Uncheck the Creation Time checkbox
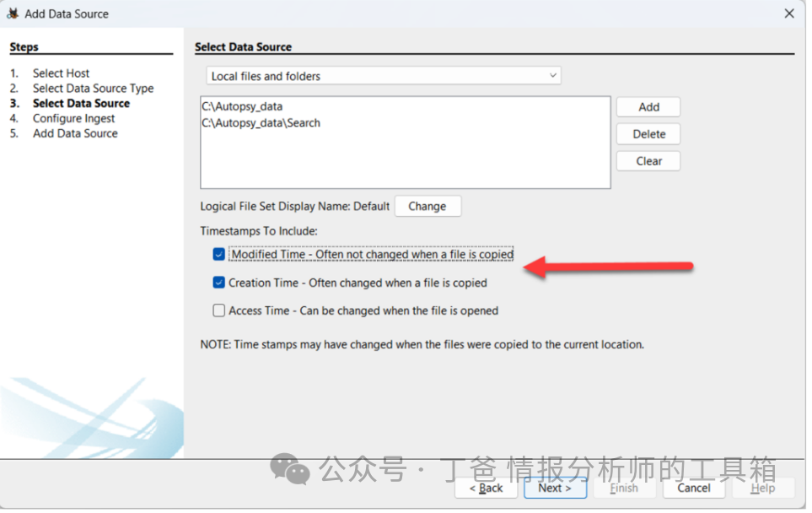Screen dimensions: 812x513 pos(220,284)
